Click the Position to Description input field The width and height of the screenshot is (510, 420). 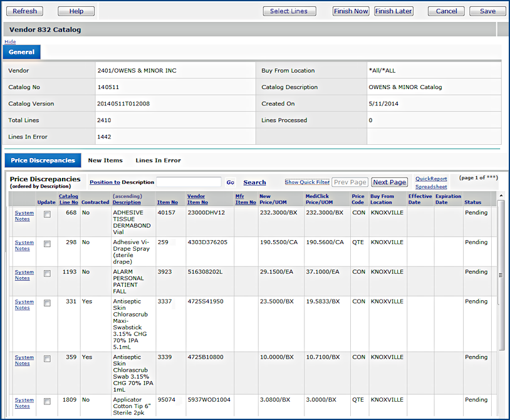[x=189, y=182]
